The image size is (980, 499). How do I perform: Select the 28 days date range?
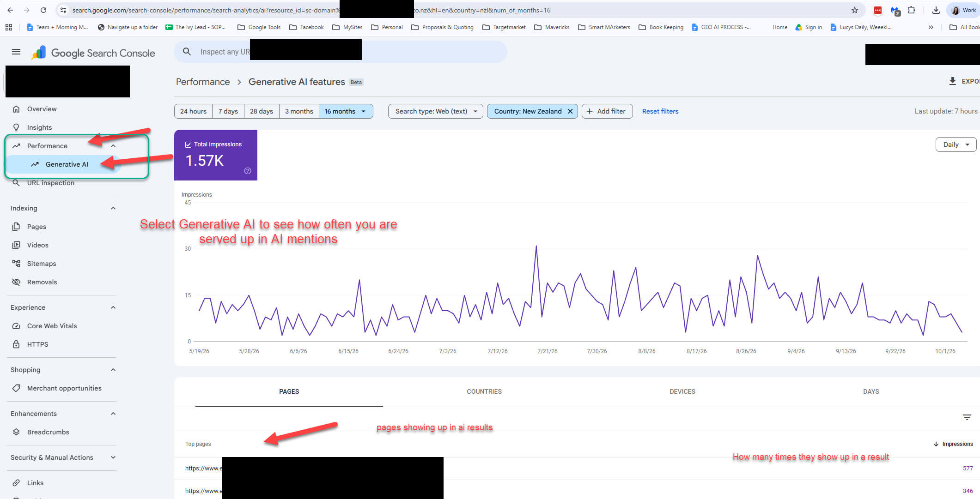click(x=262, y=111)
